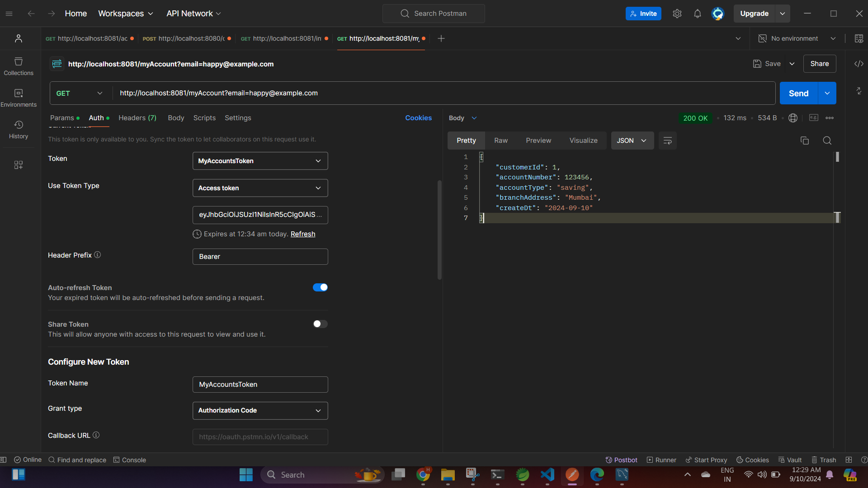This screenshot has width=868, height=488.
Task: Open the Workspaces menu
Action: (126, 14)
